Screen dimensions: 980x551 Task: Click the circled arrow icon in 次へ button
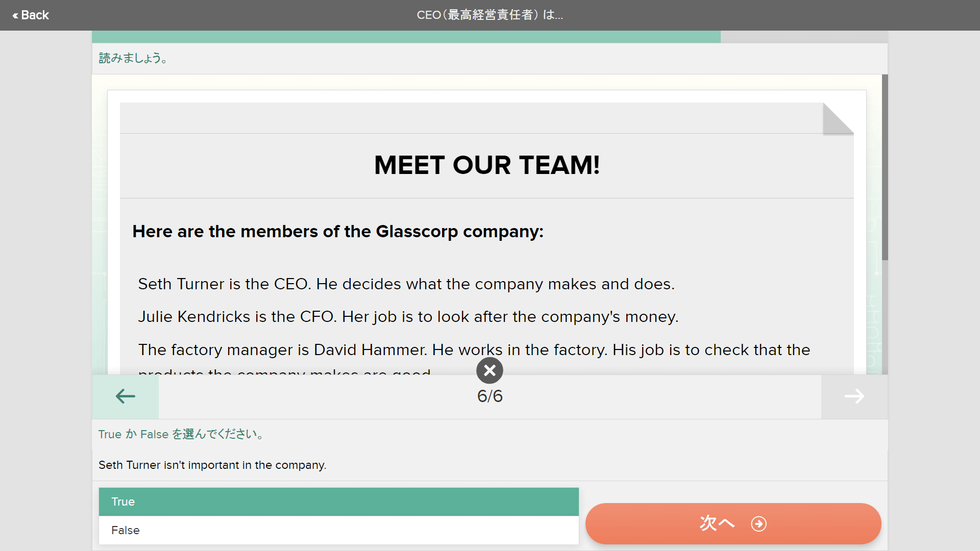coord(759,524)
